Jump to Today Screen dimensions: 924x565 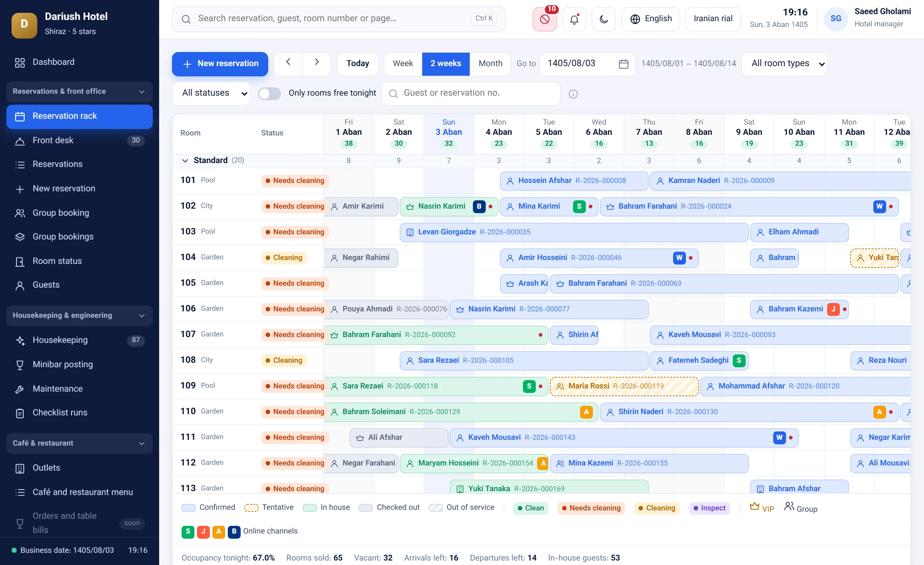(357, 64)
